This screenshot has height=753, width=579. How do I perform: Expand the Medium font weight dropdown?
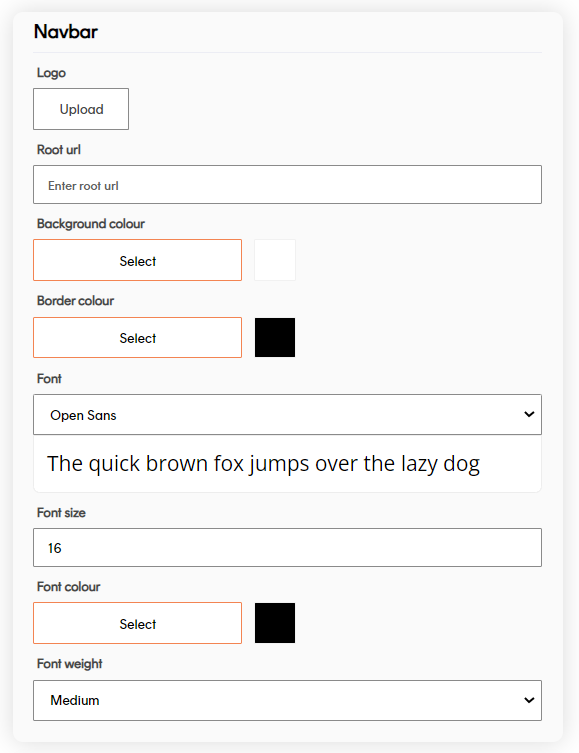(x=287, y=701)
